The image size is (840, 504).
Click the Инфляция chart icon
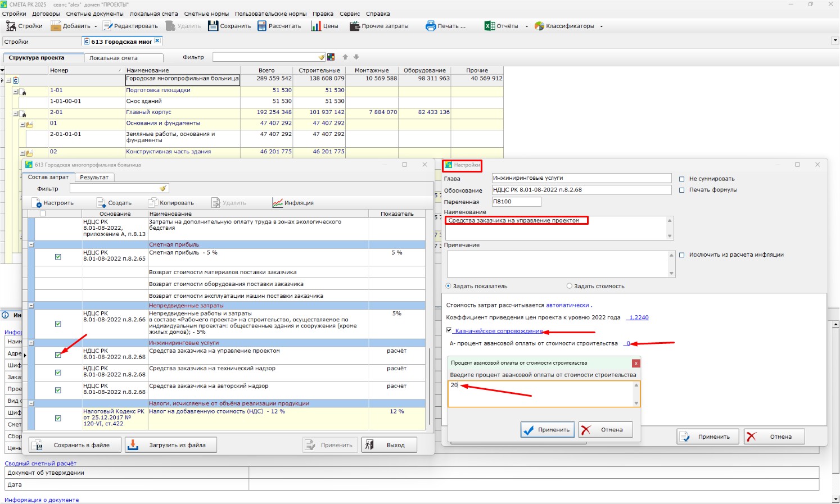[277, 203]
